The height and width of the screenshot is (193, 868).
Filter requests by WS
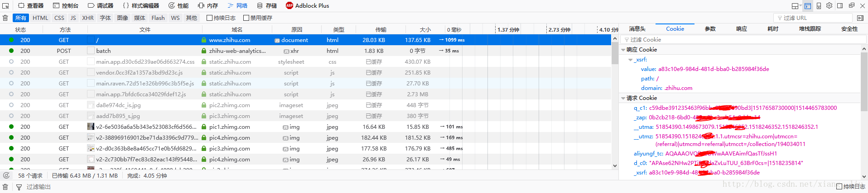[x=175, y=18]
